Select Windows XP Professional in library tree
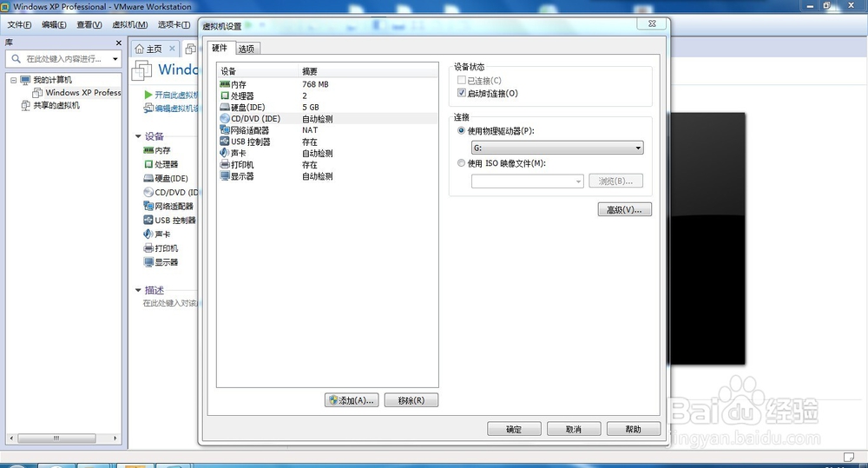This screenshot has width=868, height=468. pyautogui.click(x=83, y=93)
